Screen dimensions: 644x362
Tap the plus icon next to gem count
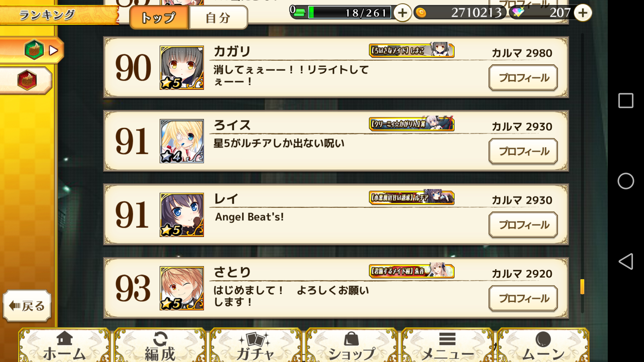coord(583,13)
